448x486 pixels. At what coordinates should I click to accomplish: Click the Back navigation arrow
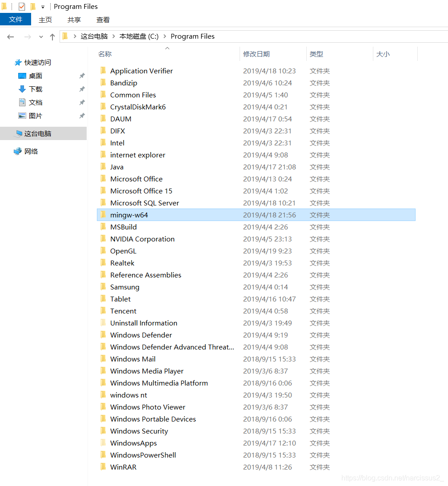(x=11, y=37)
